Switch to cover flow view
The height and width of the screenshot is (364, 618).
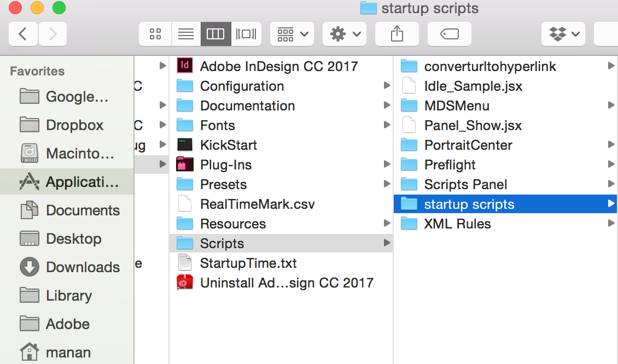point(246,33)
